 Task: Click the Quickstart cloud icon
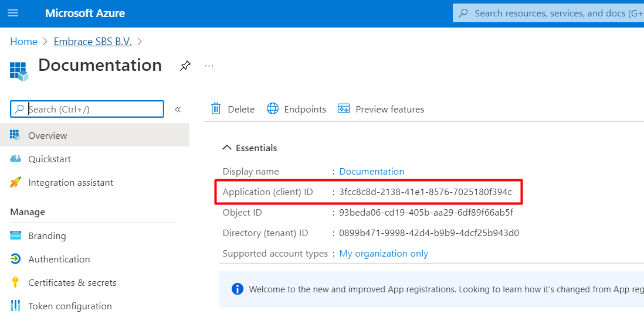pos(16,159)
